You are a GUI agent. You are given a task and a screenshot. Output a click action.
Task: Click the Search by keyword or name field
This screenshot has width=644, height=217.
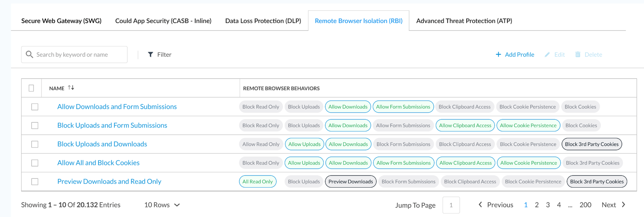(80, 55)
